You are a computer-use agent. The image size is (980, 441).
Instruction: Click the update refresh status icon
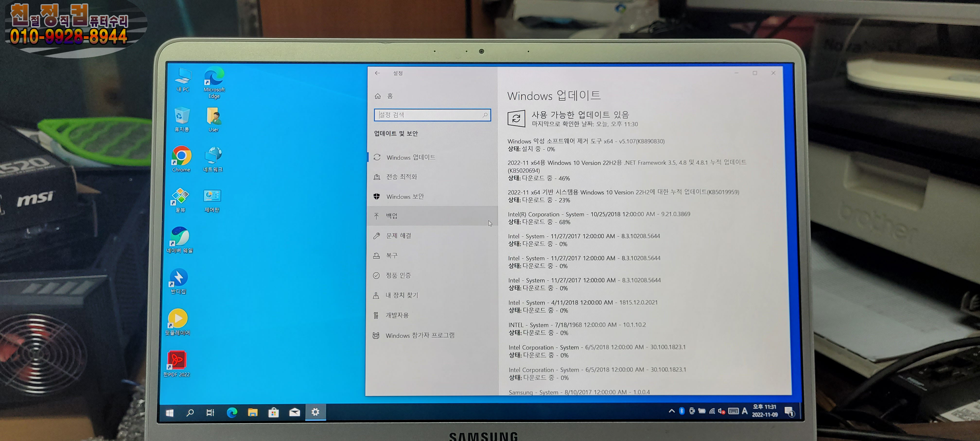coord(516,119)
